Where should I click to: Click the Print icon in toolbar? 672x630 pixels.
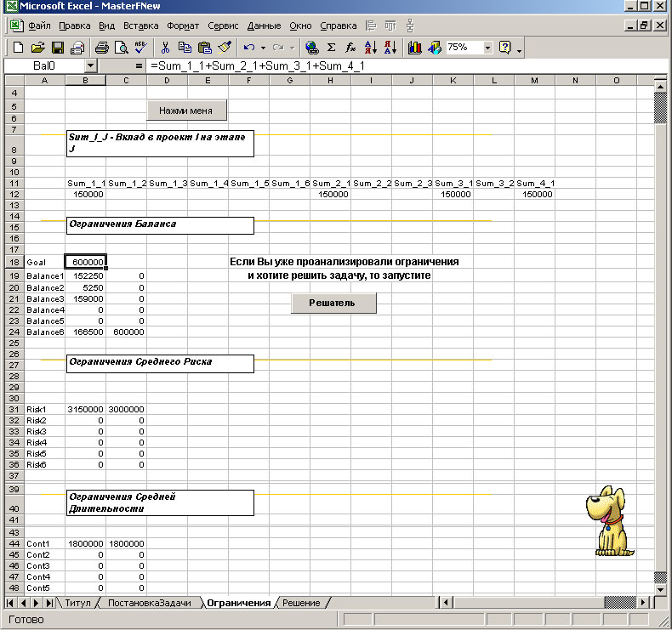click(x=102, y=48)
